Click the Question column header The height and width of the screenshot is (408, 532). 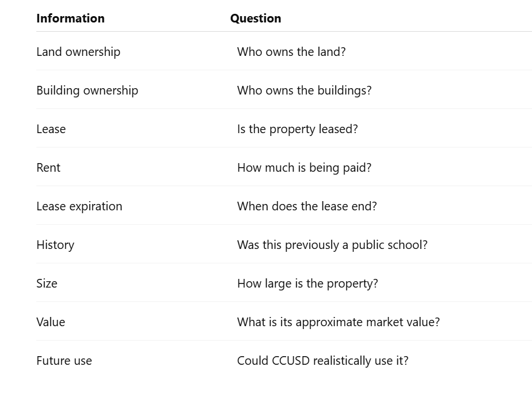pos(256,18)
